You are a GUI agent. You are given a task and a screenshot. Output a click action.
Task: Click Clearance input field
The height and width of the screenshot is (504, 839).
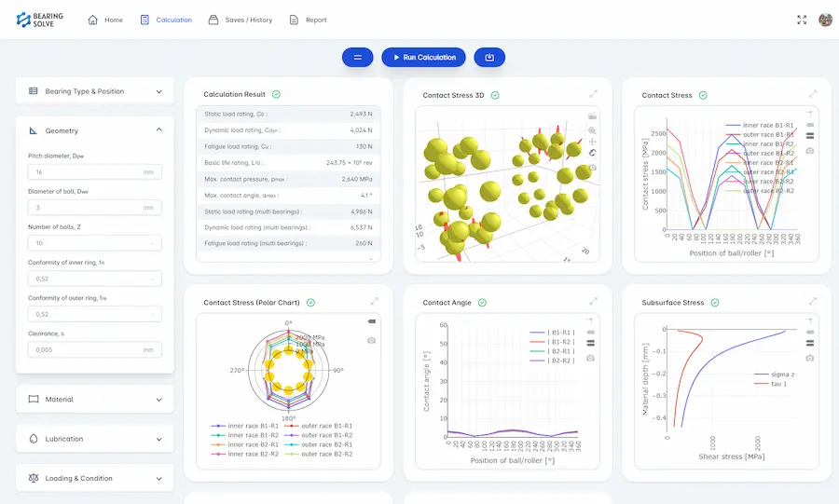(95, 349)
